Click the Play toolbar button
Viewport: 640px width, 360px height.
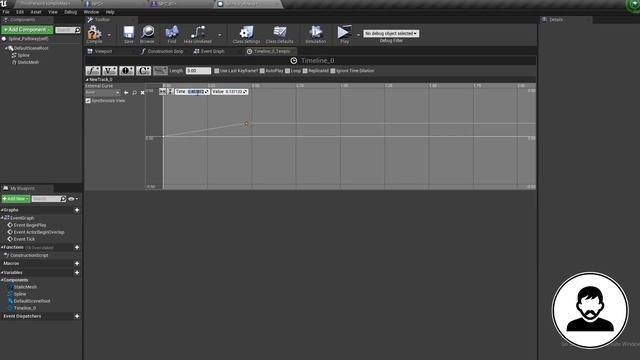coord(344,34)
